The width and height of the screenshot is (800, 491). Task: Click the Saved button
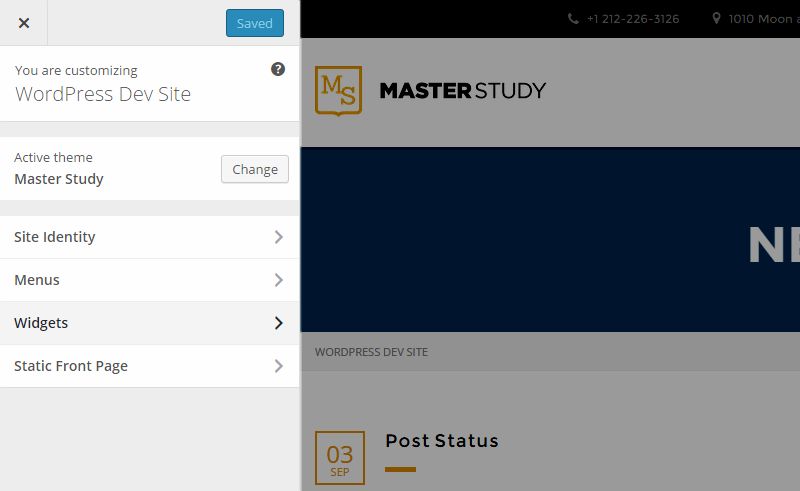coord(255,23)
